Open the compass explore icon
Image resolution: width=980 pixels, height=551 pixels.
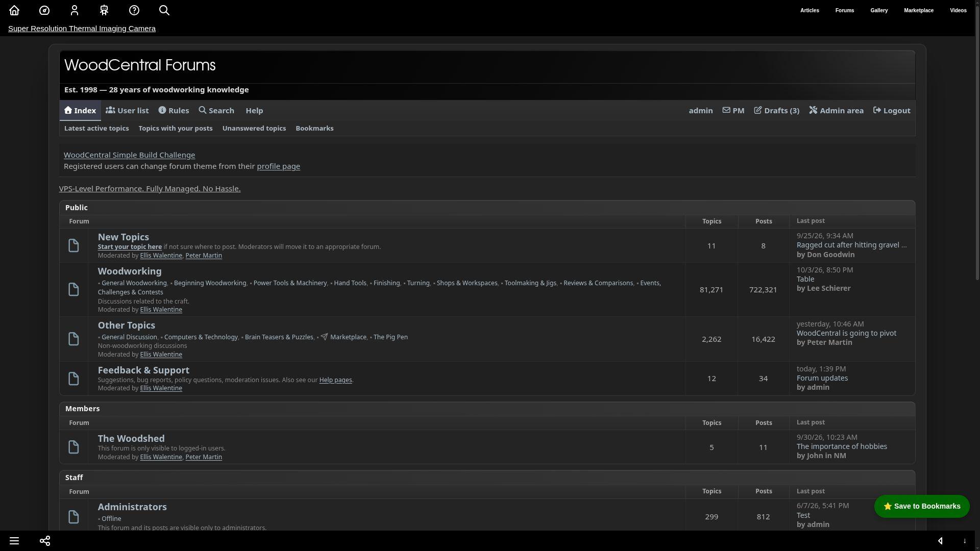click(44, 10)
